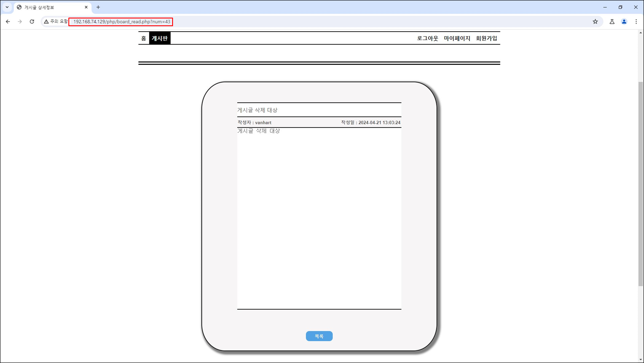Open the Chrome Labs flask icon
644x363 pixels.
[612, 21]
